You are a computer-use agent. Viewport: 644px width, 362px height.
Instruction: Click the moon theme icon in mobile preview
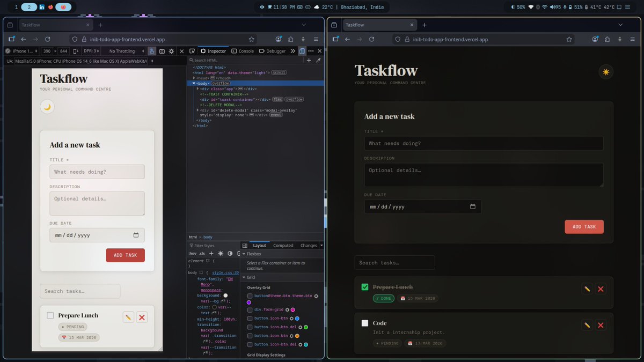click(47, 107)
